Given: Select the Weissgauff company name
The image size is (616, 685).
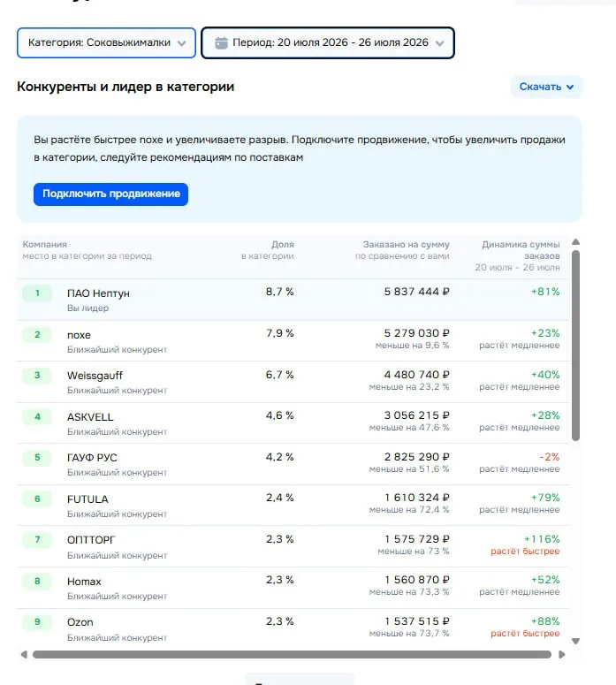Looking at the screenshot, I should (95, 376).
